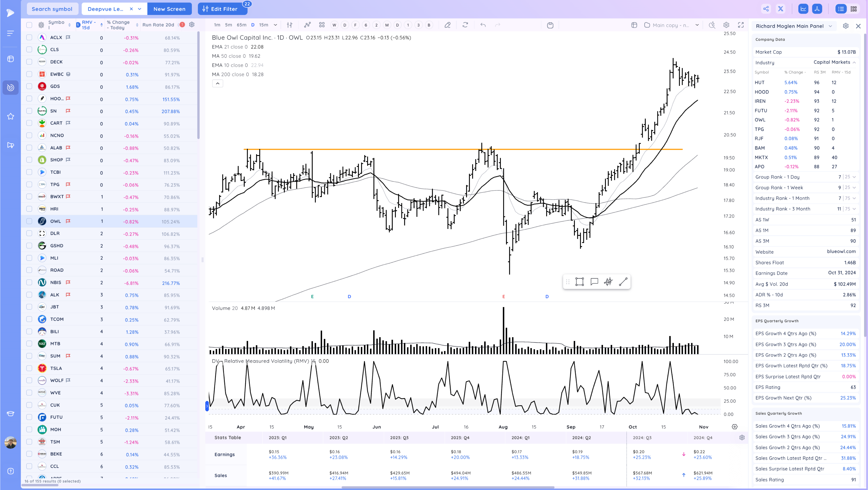Sort by Run Rate 20d column
This screenshot has height=490, width=868.
(158, 25)
